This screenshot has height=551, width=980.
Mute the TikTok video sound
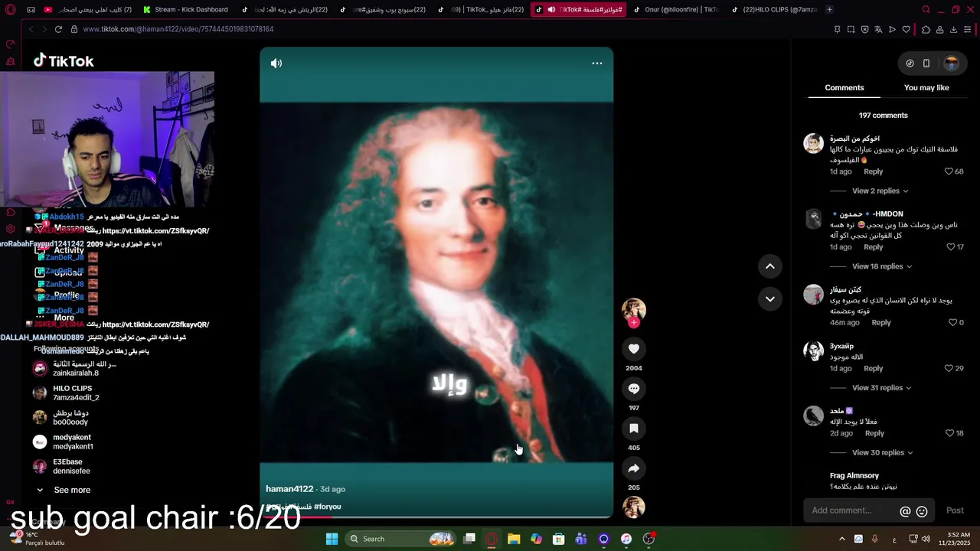276,64
